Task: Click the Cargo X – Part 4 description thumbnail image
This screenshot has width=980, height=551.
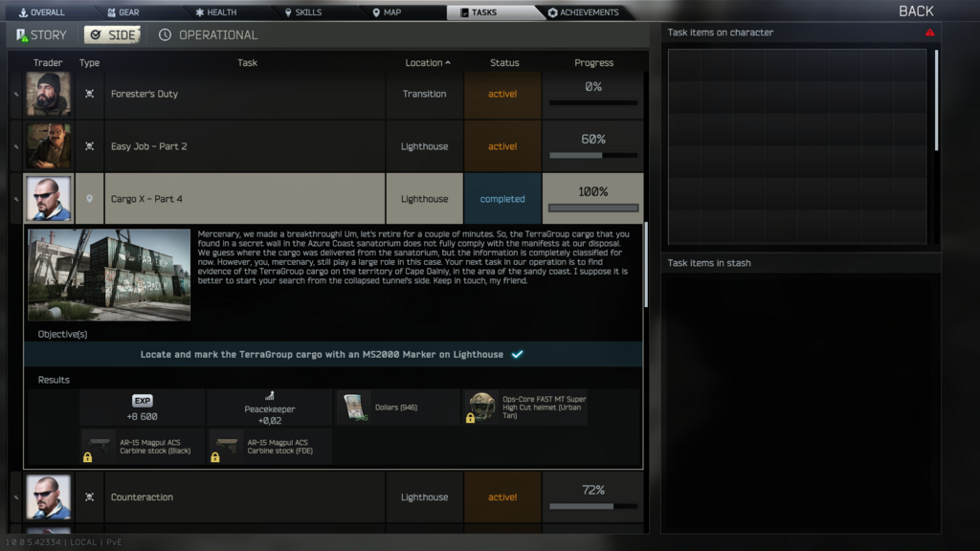Action: pos(109,275)
